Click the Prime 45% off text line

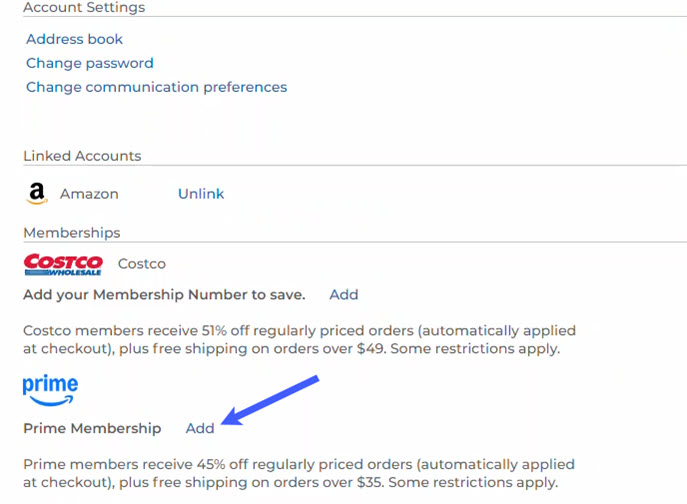[299, 465]
